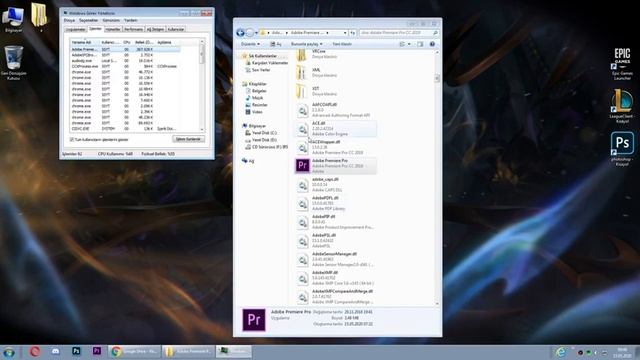
Task: Click the Explorer search field
Action: 399,33
